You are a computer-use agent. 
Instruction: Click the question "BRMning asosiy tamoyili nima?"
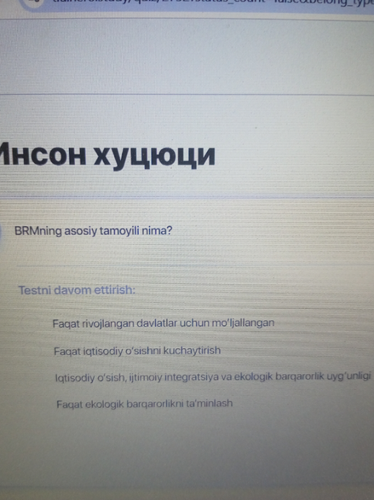93,231
